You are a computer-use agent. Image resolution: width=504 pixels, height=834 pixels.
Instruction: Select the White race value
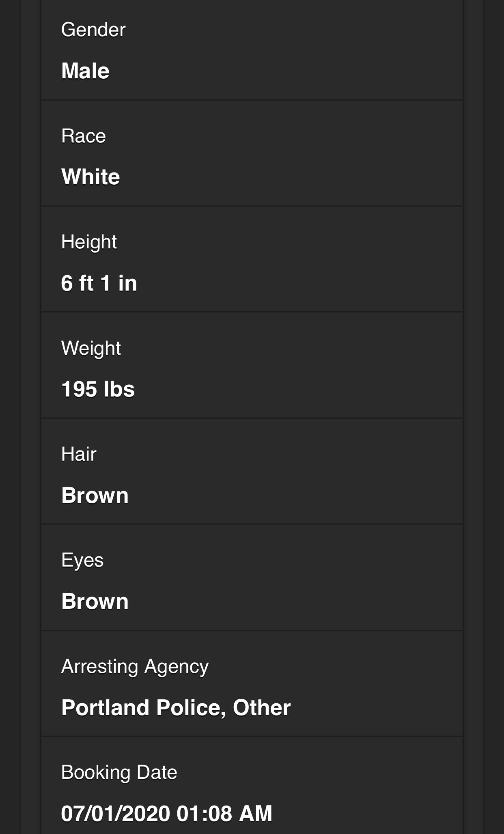[x=90, y=177]
